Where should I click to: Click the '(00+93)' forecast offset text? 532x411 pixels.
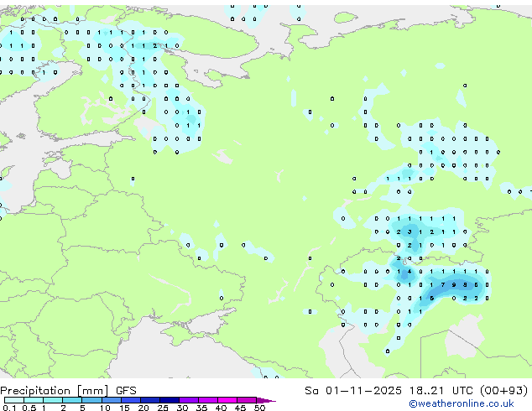click(504, 391)
